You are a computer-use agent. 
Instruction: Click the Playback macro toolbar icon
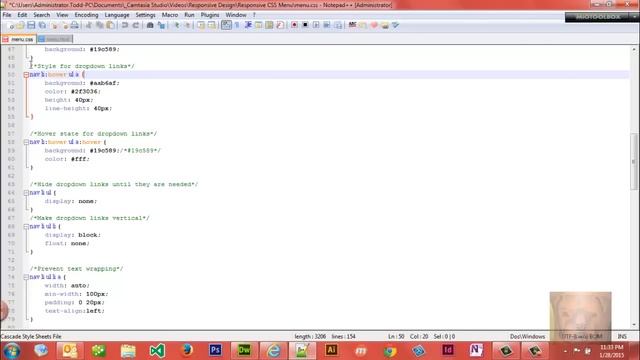coord(316,25)
